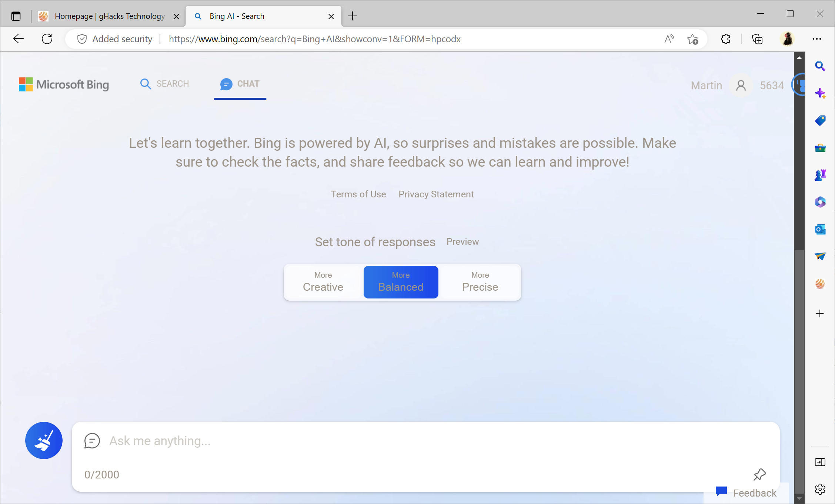The image size is (835, 504).
Task: Open the sidebar Discover sparkle icon
Action: [x=820, y=93]
